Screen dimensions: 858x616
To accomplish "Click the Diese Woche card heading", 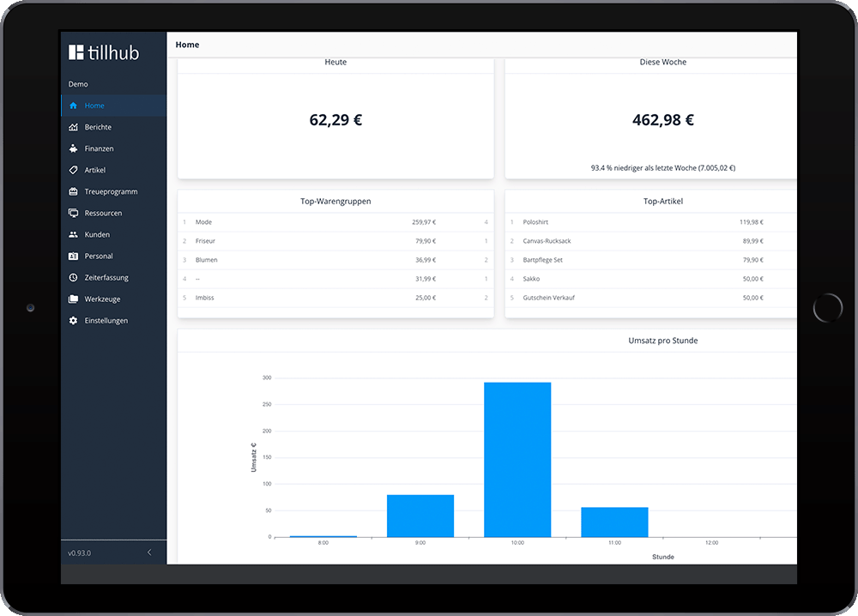I will pos(662,63).
